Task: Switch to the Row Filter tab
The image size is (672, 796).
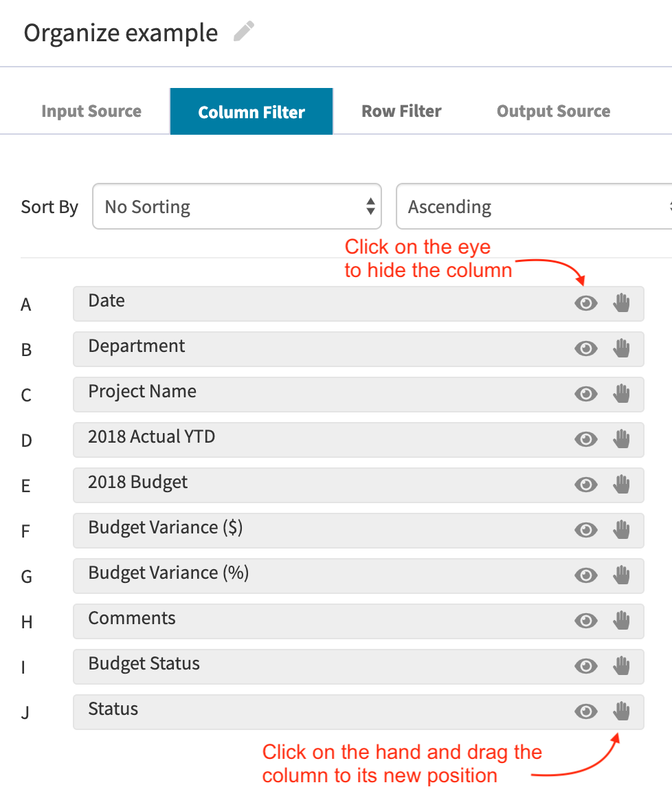Action: [401, 111]
